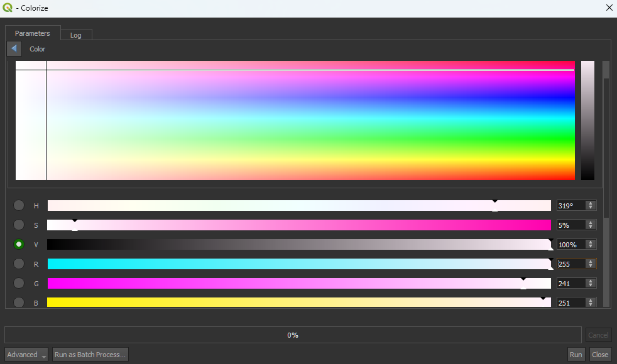Screen dimensions: 617x364
Task: Click the vertical grayscale value ramp
Action: 587,120
